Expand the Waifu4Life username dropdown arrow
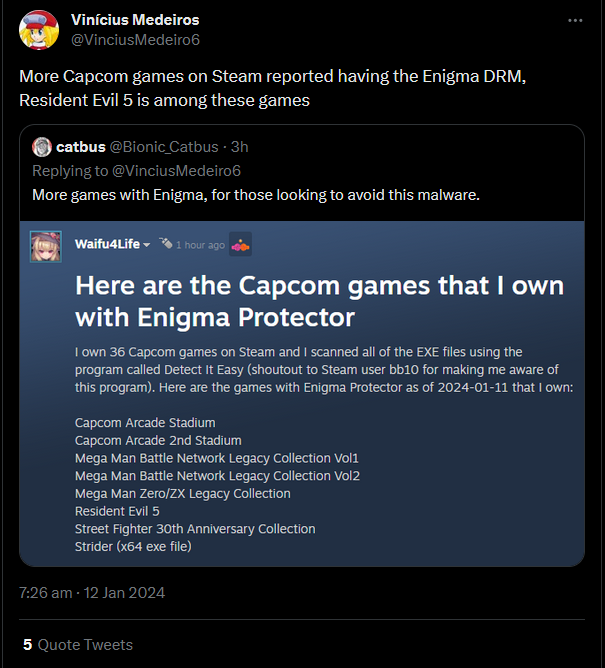Screen dimensions: 605x668 coord(147,245)
